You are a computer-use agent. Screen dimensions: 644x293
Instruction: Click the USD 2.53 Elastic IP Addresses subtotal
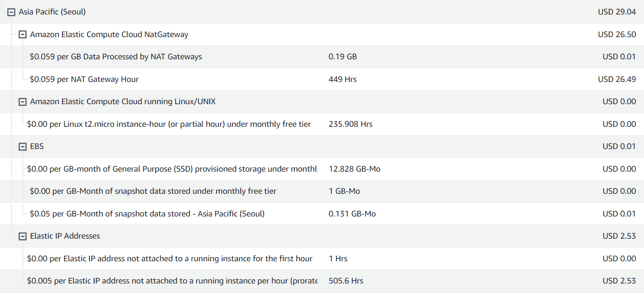tap(620, 236)
